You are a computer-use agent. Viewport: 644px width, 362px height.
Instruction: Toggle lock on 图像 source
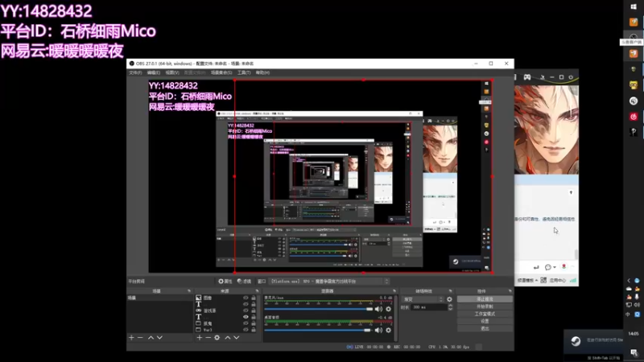[x=254, y=298]
